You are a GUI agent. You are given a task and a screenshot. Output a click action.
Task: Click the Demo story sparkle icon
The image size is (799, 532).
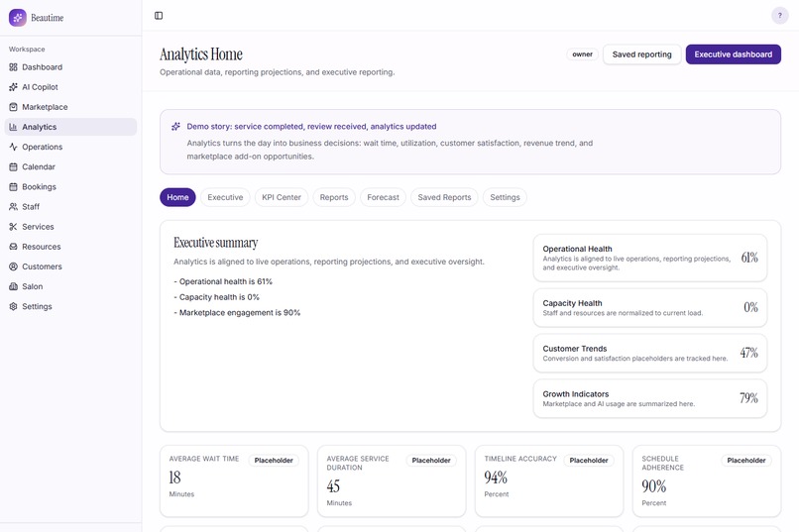pos(175,126)
